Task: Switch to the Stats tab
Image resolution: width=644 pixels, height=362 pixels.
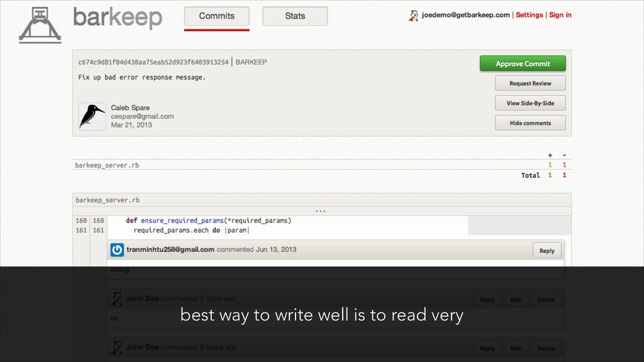Action: (x=295, y=16)
